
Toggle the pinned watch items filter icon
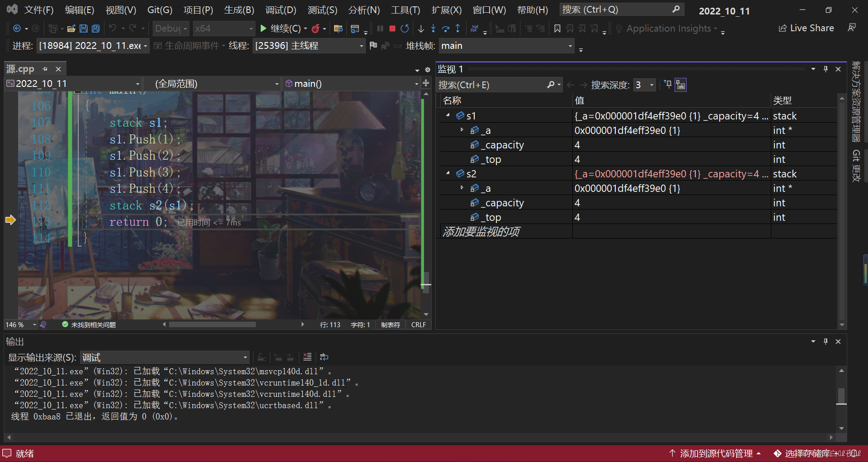pyautogui.click(x=668, y=85)
